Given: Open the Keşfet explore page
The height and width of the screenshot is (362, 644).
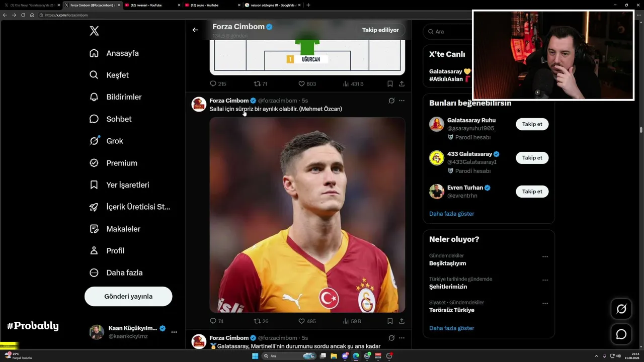Looking at the screenshot, I should [x=109, y=75].
